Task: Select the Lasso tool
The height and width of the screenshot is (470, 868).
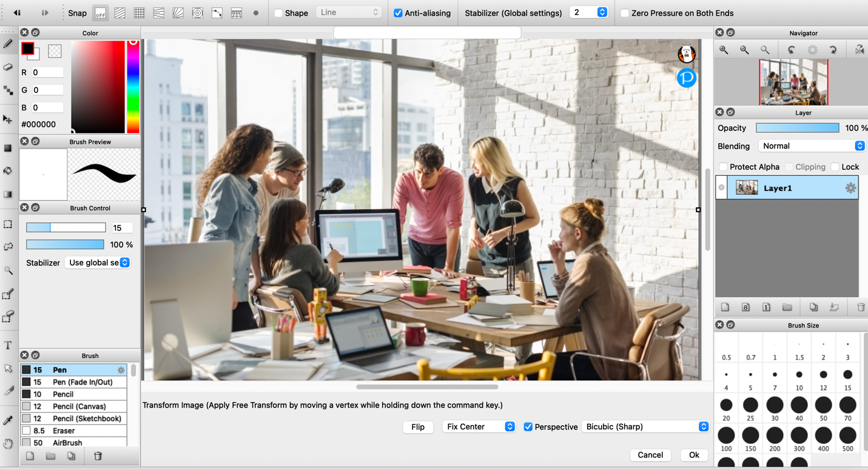Action: [x=8, y=247]
